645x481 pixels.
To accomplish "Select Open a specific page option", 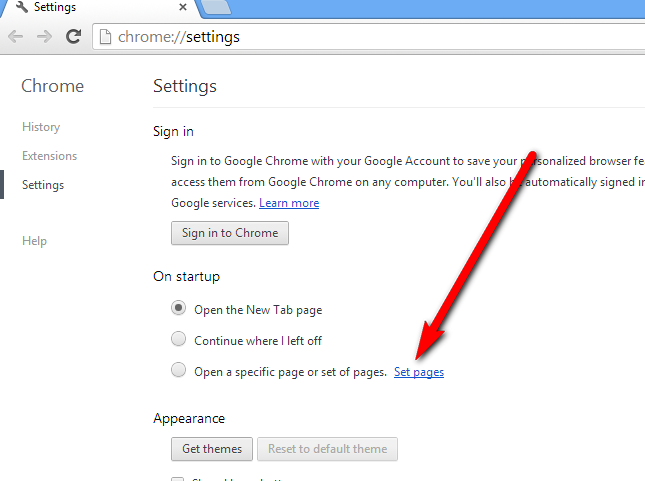I will pyautogui.click(x=179, y=370).
